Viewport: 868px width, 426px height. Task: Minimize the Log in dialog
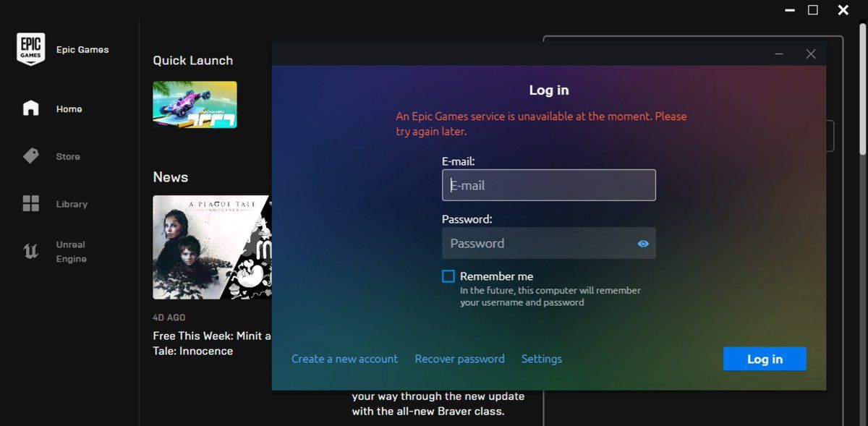[779, 54]
